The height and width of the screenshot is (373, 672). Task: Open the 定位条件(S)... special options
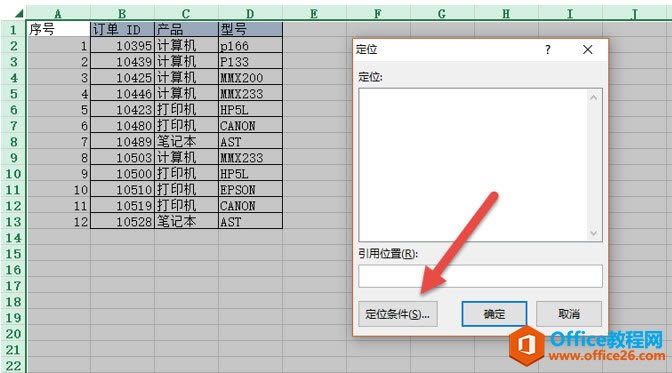click(398, 314)
